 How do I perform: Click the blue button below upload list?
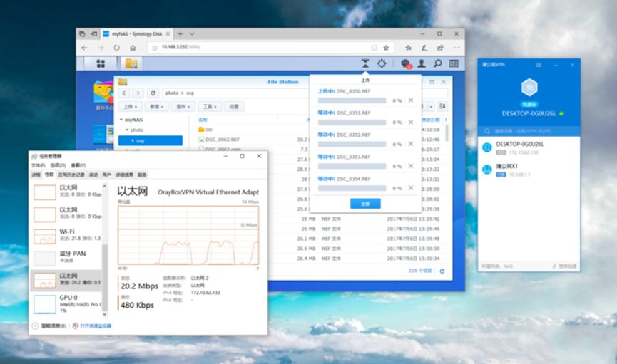click(365, 204)
